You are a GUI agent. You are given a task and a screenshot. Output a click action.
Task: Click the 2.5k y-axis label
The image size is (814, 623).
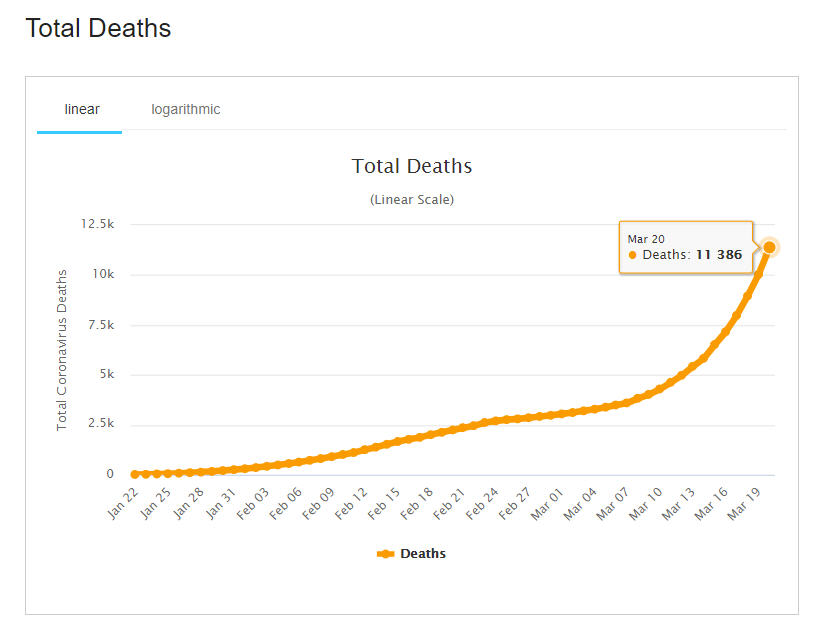click(99, 424)
